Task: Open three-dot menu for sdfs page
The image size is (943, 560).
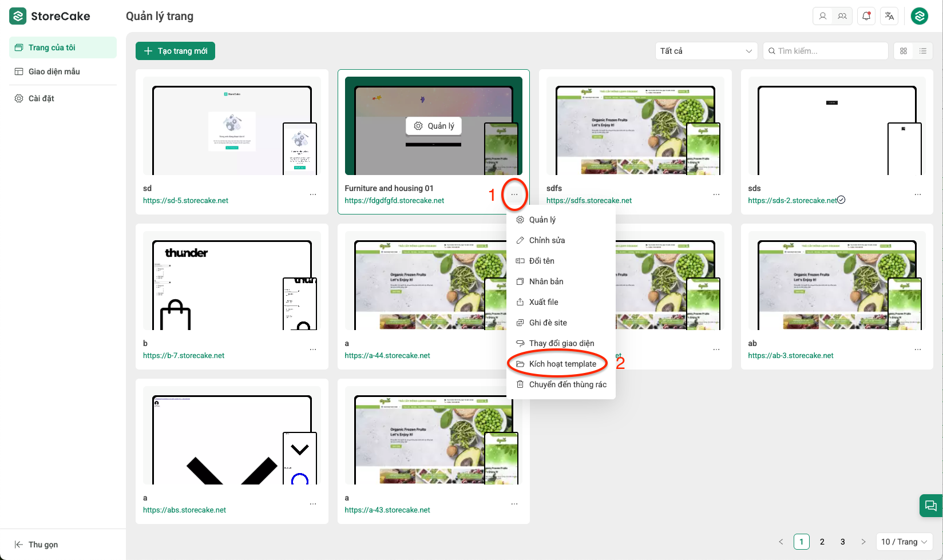Action: (x=716, y=194)
